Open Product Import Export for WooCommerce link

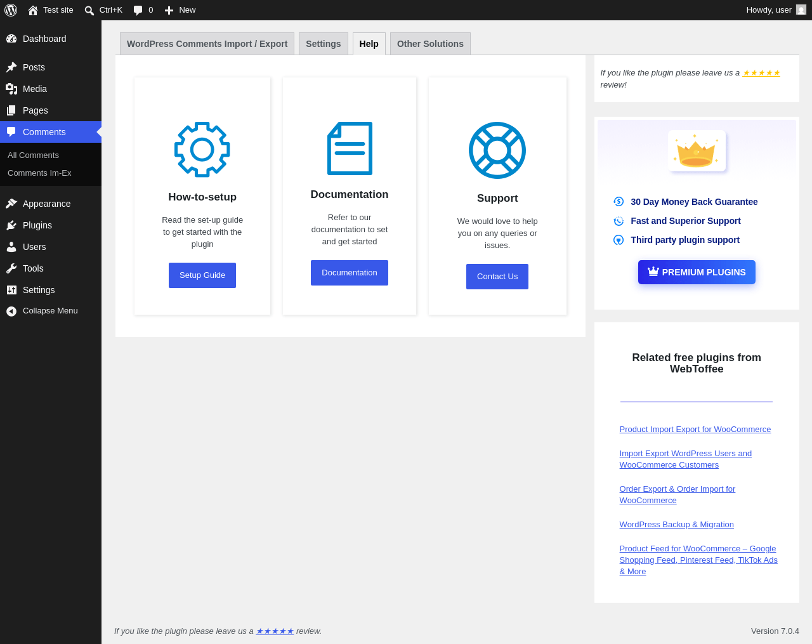tap(695, 430)
